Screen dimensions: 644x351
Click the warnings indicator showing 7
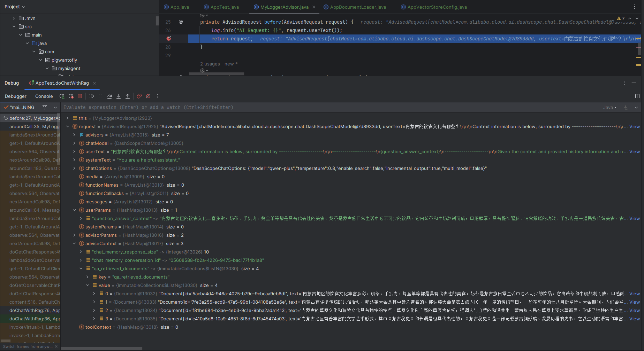(x=621, y=18)
